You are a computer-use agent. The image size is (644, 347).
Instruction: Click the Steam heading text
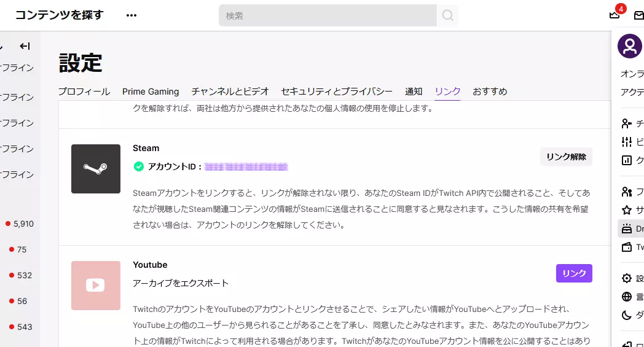coord(146,148)
